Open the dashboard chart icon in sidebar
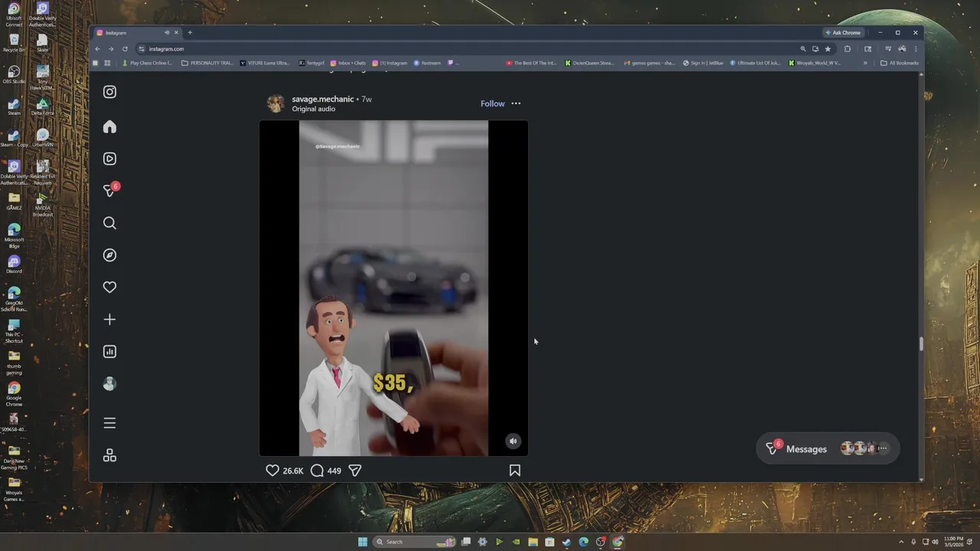 coord(109,352)
